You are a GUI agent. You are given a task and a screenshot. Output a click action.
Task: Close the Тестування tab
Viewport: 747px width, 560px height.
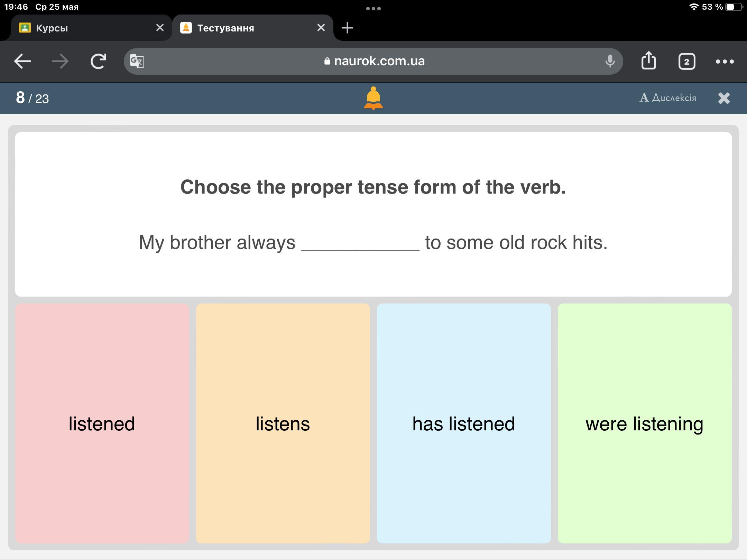tap(321, 28)
